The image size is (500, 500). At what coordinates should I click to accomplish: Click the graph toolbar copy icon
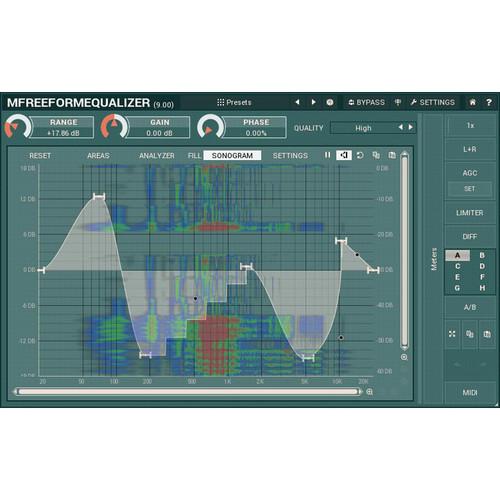pyautogui.click(x=376, y=155)
